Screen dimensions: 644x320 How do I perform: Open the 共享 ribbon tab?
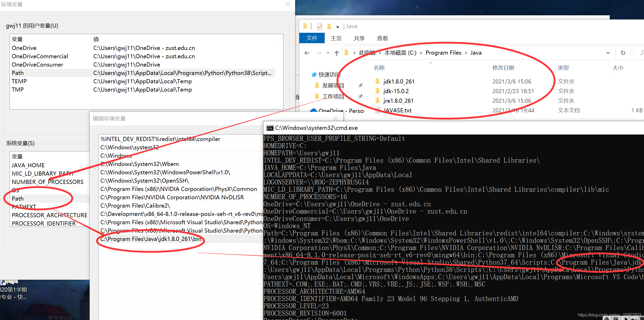359,38
